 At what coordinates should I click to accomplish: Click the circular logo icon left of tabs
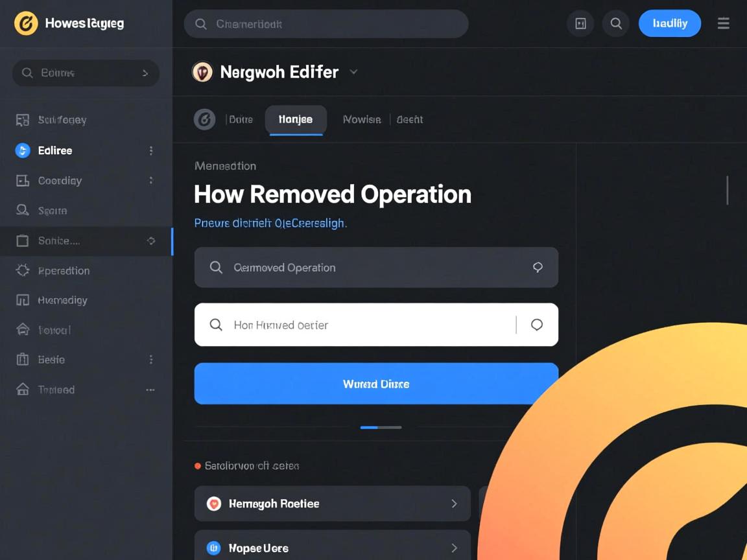tap(204, 119)
